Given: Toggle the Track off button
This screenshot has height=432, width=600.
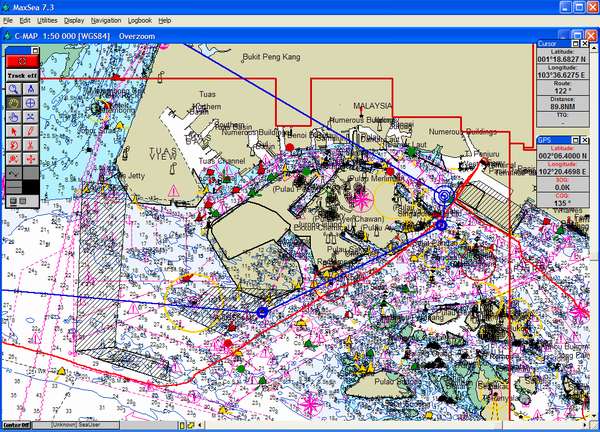Looking at the screenshot, I should (23, 76).
